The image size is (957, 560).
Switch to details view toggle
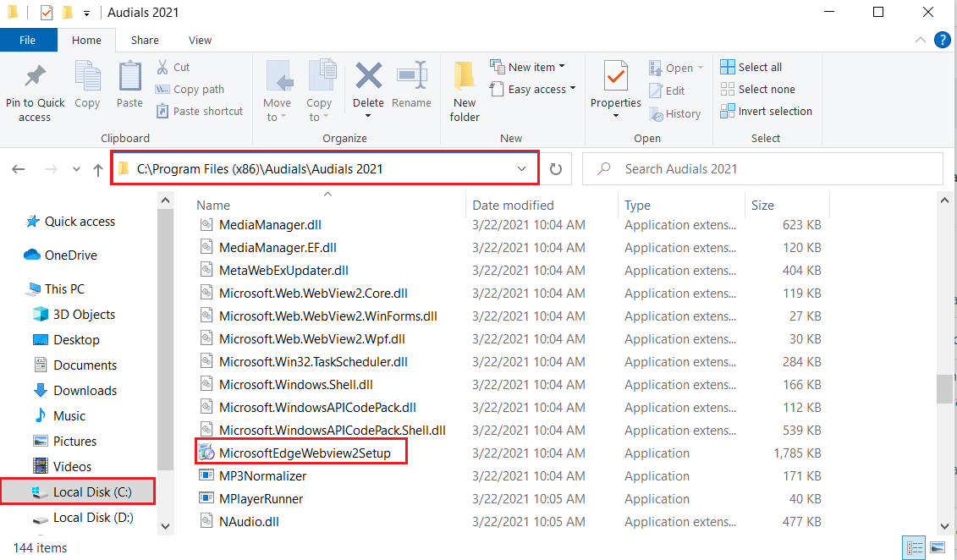coord(915,546)
